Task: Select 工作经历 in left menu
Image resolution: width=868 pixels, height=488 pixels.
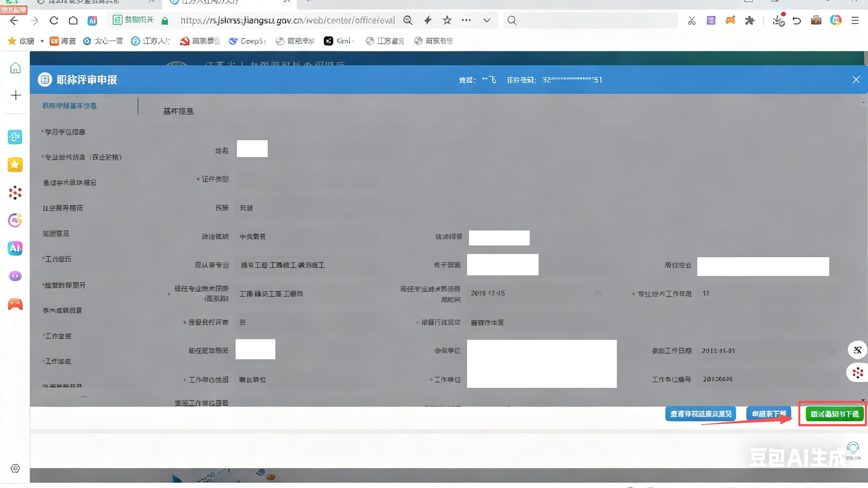Action: pos(58,259)
